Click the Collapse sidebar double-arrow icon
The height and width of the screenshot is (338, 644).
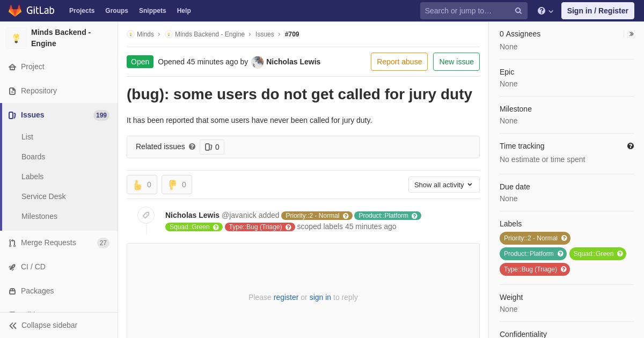tap(13, 326)
